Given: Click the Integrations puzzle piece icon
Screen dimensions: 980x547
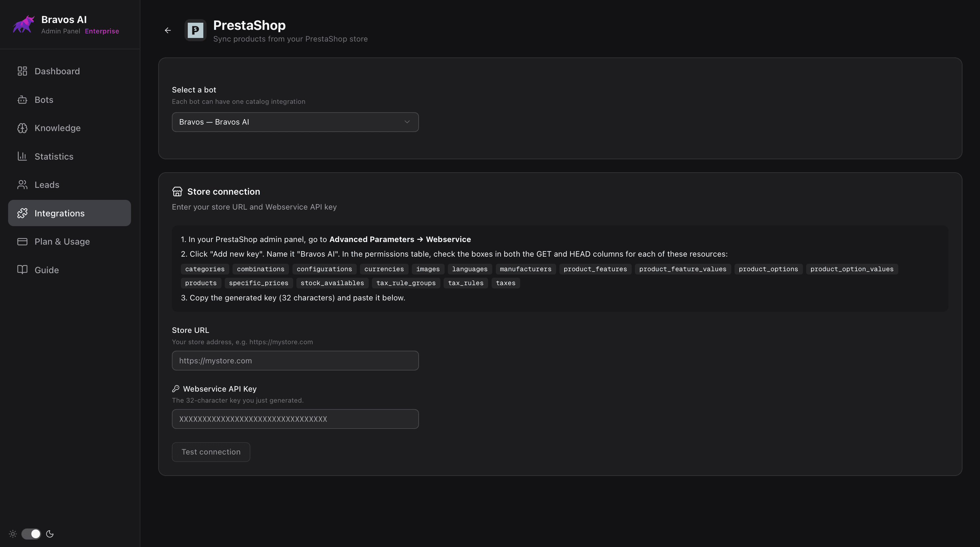Looking at the screenshot, I should coord(23,213).
